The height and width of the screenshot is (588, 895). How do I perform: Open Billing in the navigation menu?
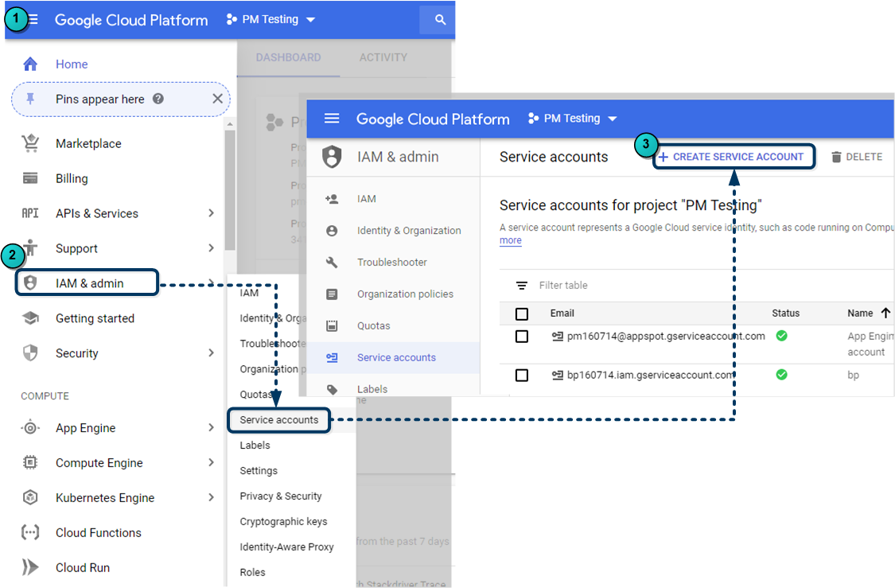coord(72,178)
